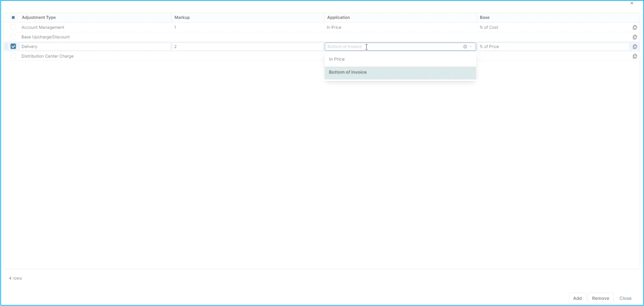The height and width of the screenshot is (306, 644).
Task: Click the Close link
Action: tap(625, 298)
